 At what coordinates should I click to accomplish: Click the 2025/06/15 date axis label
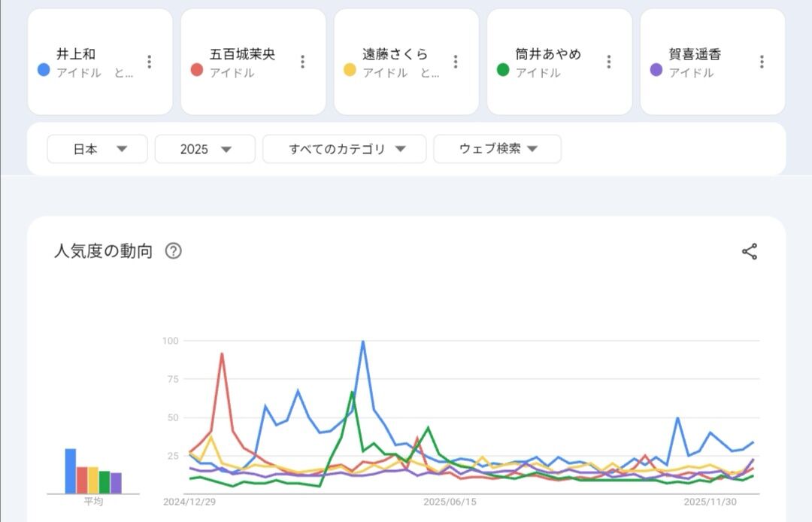[450, 501]
